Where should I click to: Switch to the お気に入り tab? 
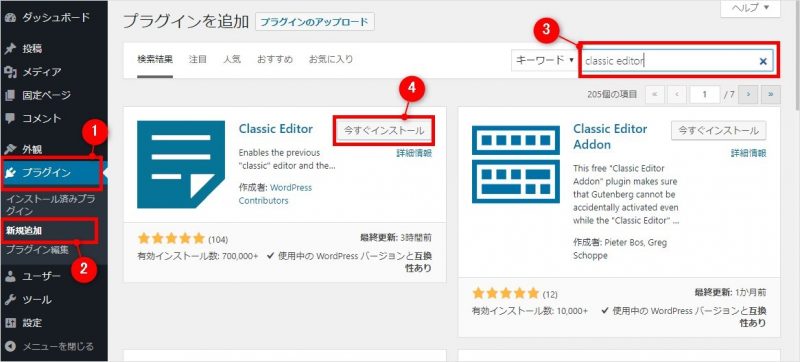pos(331,59)
